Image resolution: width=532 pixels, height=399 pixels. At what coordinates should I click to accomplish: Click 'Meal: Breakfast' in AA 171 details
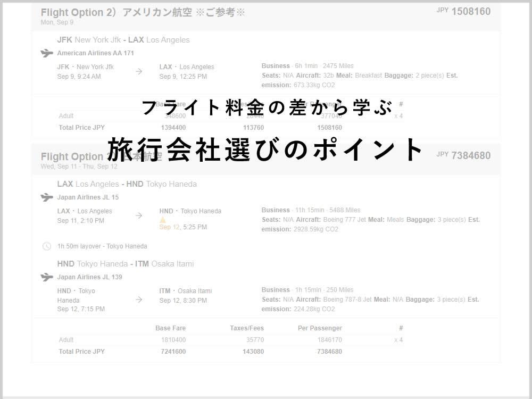coord(359,76)
